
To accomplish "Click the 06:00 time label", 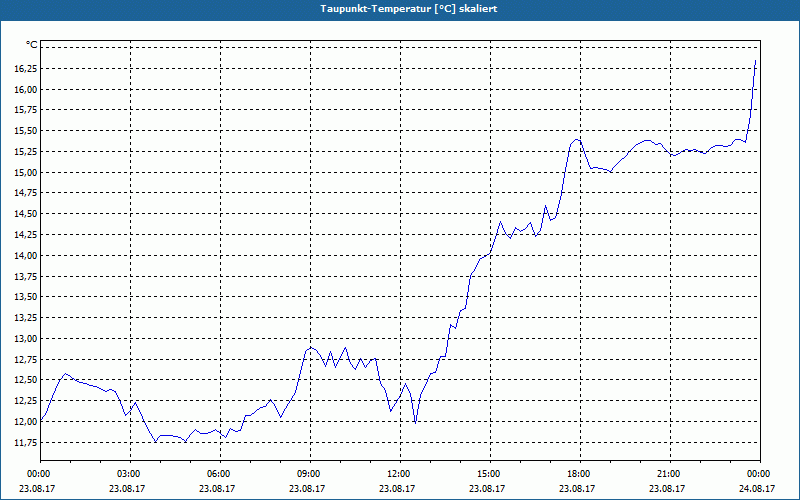I will 218,474.
